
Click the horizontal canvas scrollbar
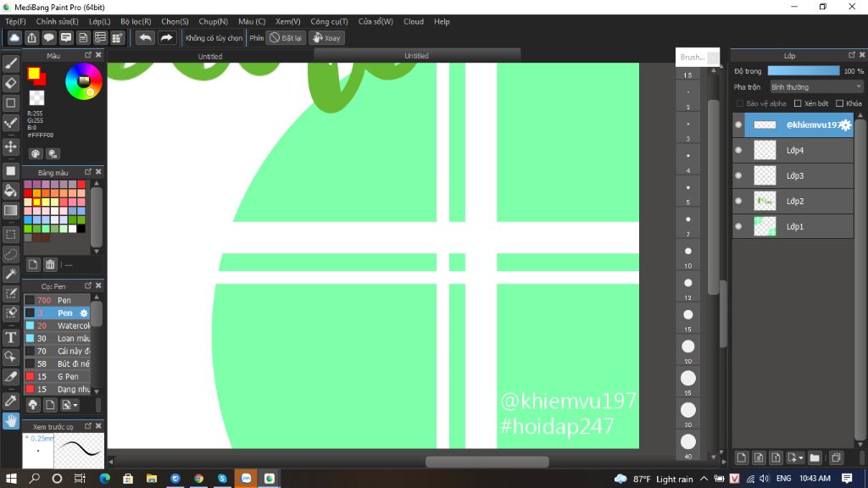coord(487,462)
